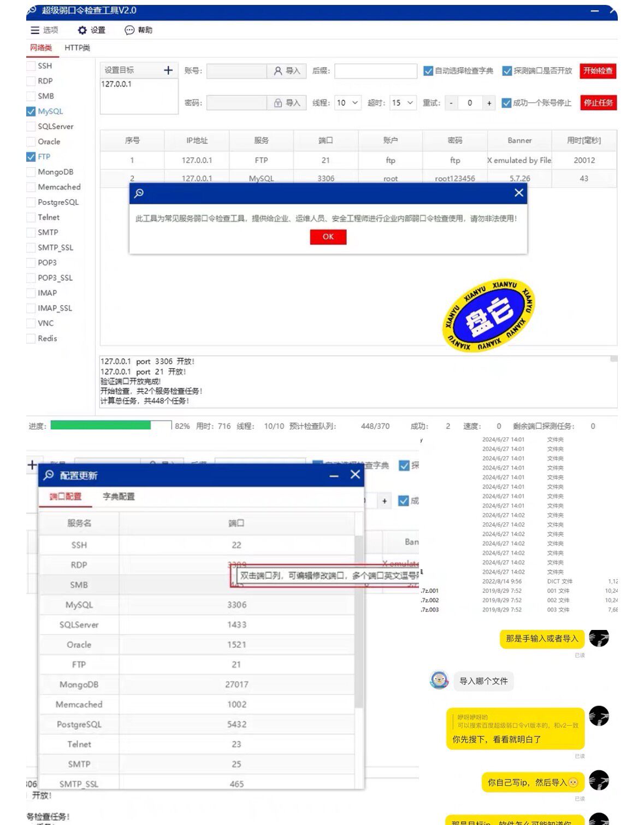This screenshot has height=825, width=644.
Task: Enable the Oracle service checkbox
Action: 31,142
